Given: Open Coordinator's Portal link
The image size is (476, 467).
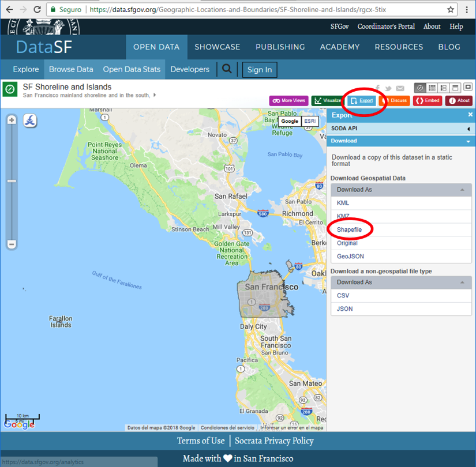Looking at the screenshot, I should click(x=386, y=27).
